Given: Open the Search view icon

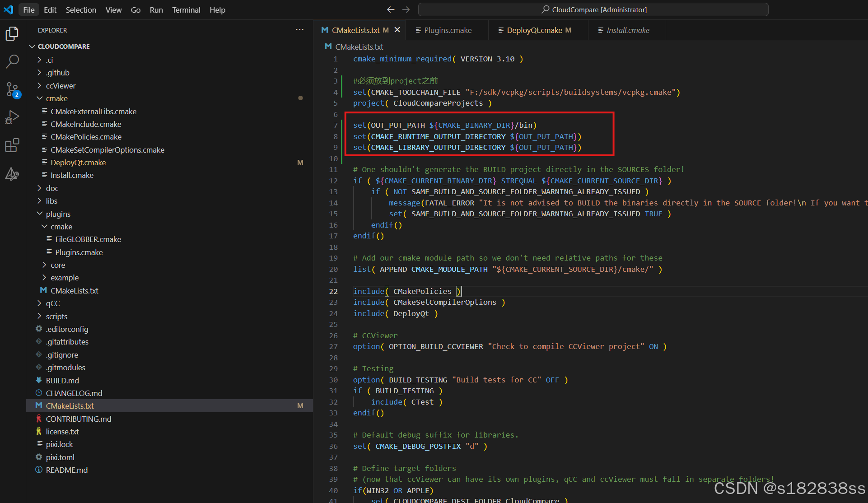Looking at the screenshot, I should (x=12, y=61).
